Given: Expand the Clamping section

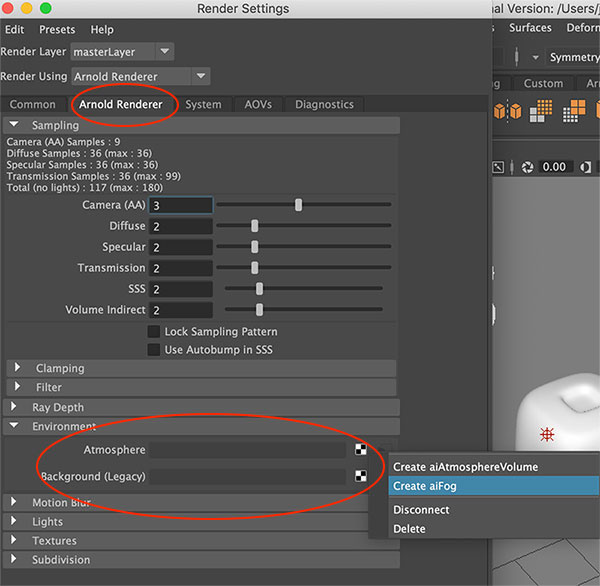Looking at the screenshot, I should tap(201, 368).
